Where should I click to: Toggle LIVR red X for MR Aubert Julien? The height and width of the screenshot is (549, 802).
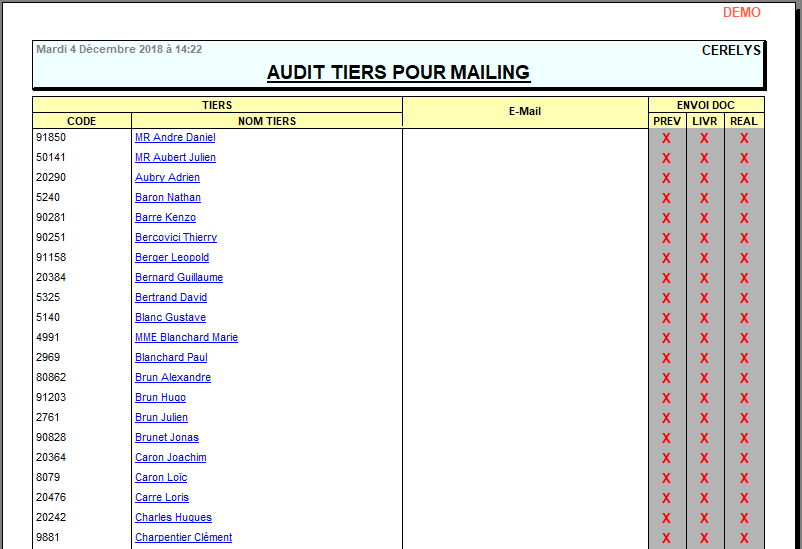click(x=704, y=159)
